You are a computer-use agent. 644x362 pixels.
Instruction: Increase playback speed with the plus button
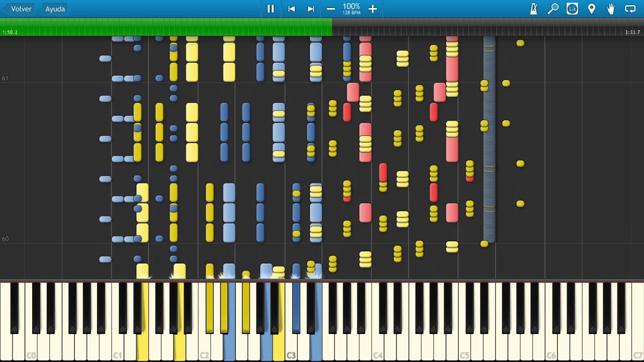click(372, 9)
